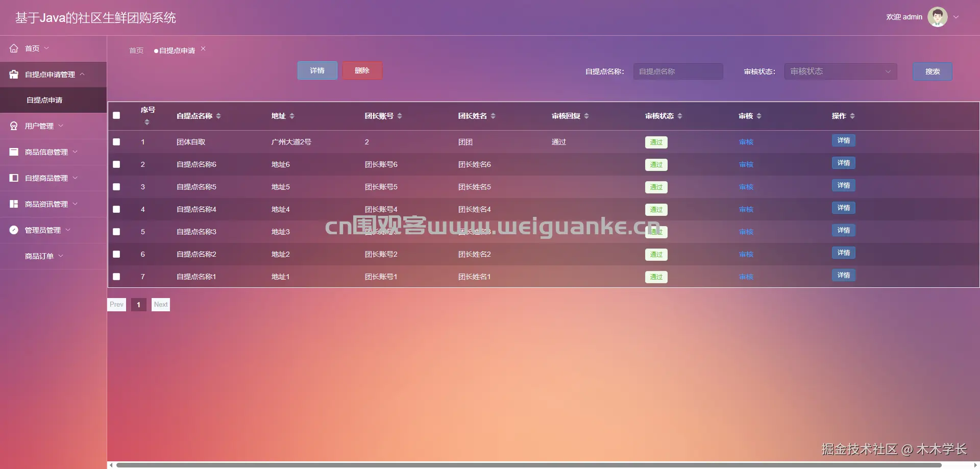Image resolution: width=980 pixels, height=469 pixels.
Task: Sort by 序号 column arrows
Action: 147,122
